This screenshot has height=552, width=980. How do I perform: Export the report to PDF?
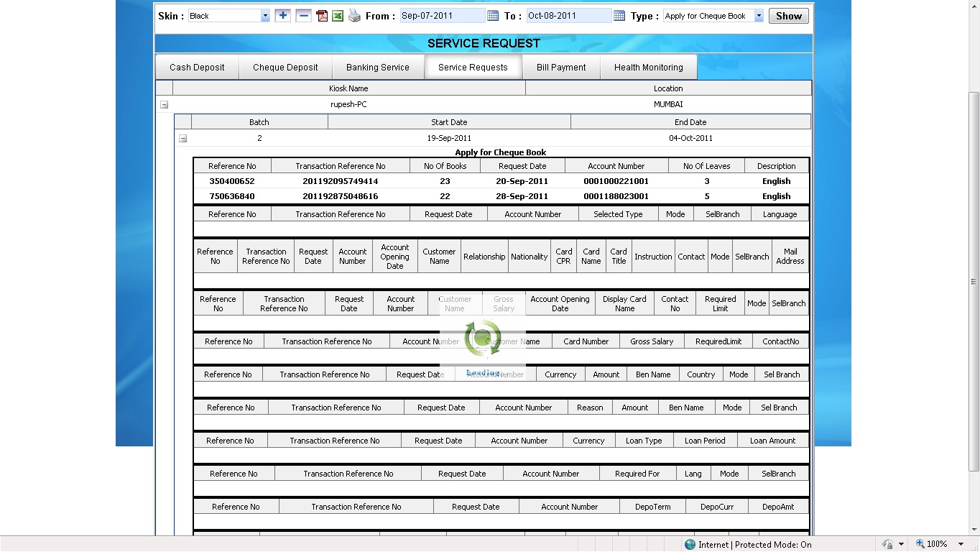(322, 16)
